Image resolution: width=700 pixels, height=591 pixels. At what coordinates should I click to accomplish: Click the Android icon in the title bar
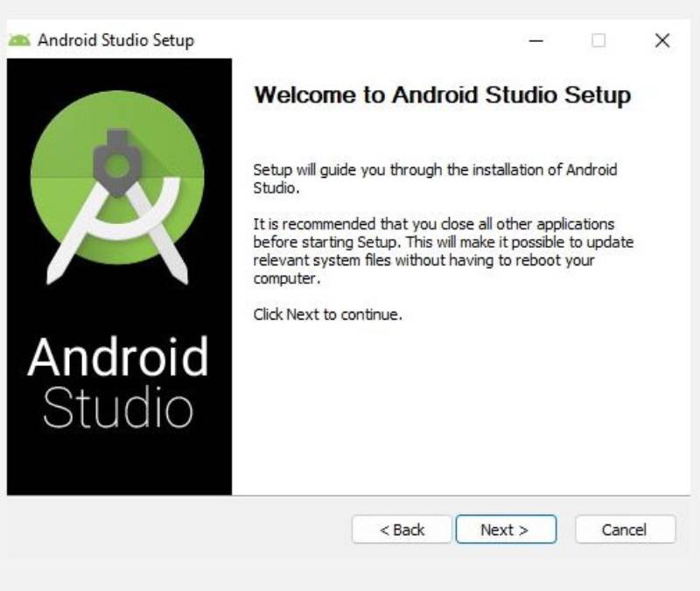19,40
